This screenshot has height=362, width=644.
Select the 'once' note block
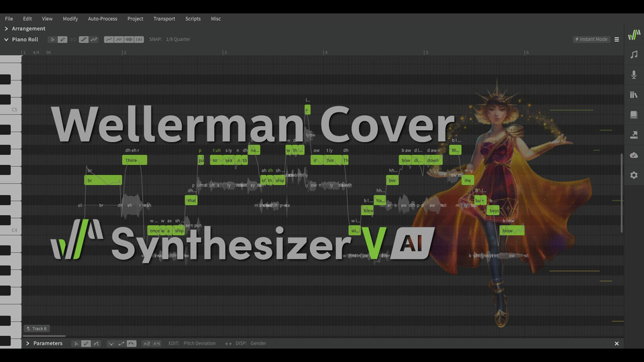coord(154,231)
